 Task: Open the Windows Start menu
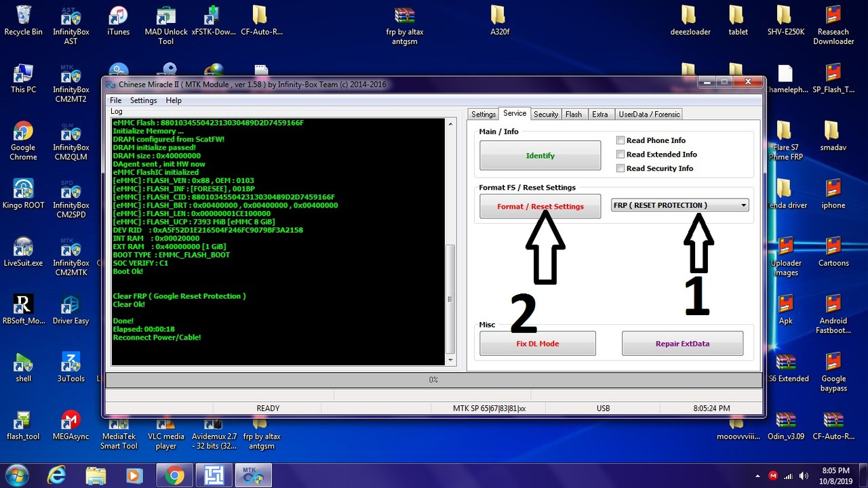16,475
